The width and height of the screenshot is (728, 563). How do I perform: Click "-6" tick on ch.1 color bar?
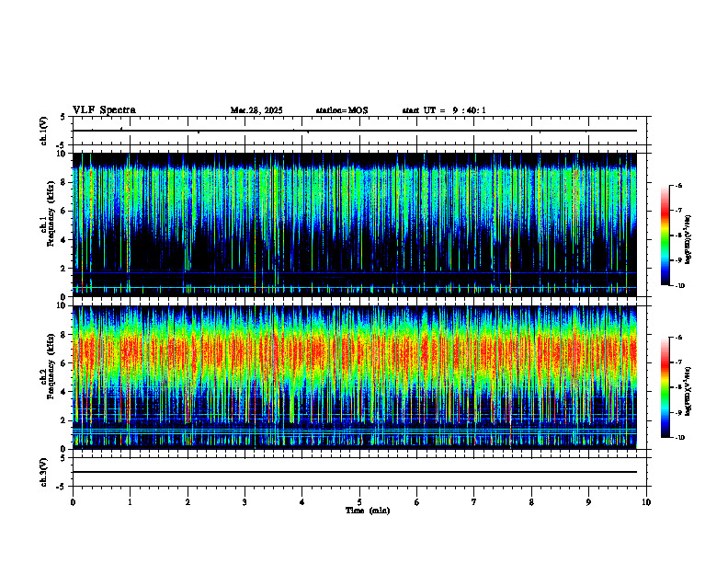click(x=678, y=185)
